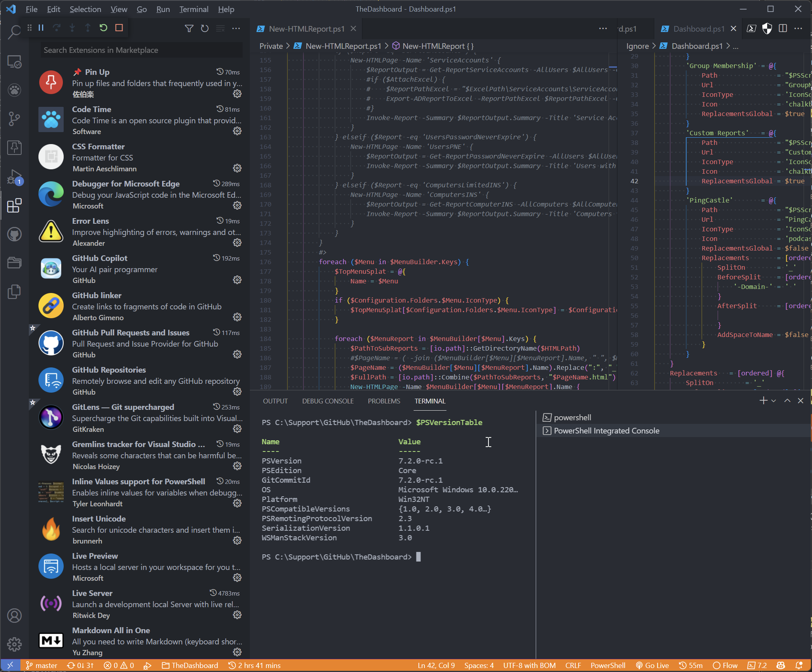Open the Help menu
812x672 pixels.
(226, 9)
